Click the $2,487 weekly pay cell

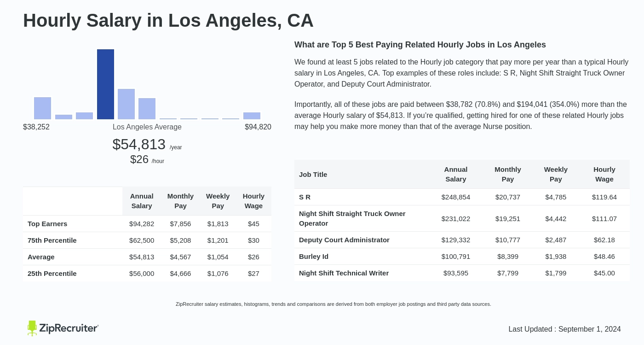coord(556,240)
